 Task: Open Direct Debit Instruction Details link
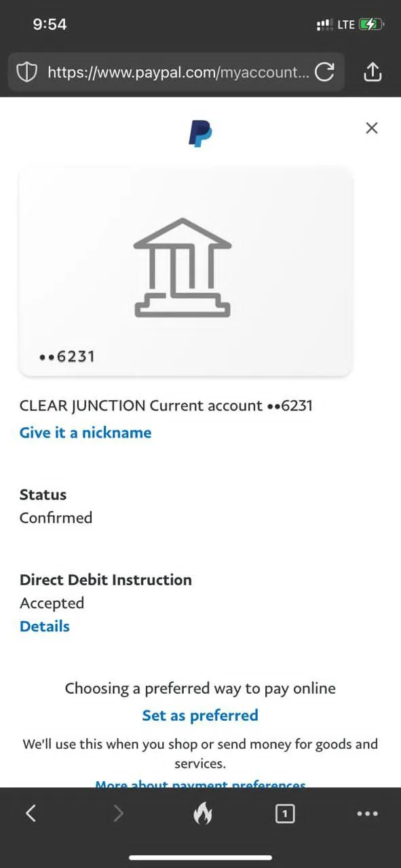(45, 626)
